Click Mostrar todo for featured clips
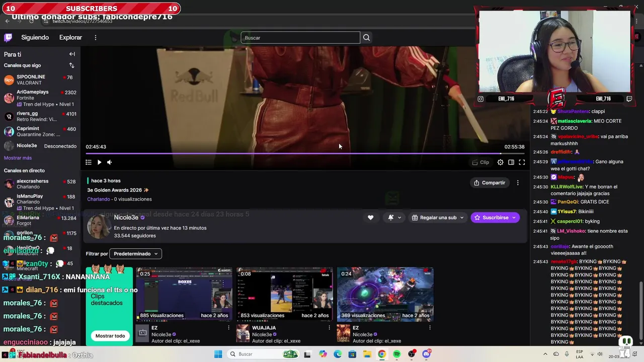 (110, 336)
